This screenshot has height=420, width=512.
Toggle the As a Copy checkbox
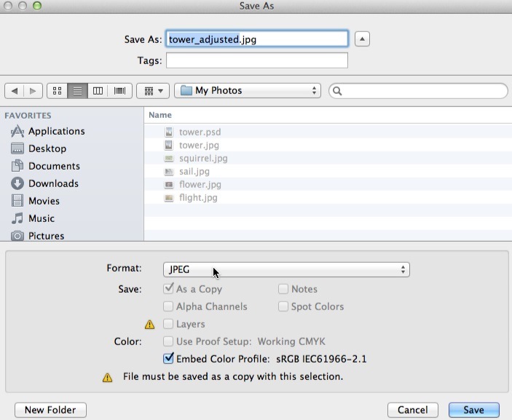[x=168, y=289]
